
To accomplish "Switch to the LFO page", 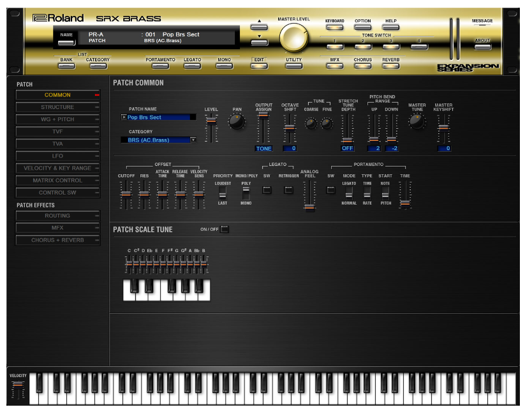I will [57, 156].
